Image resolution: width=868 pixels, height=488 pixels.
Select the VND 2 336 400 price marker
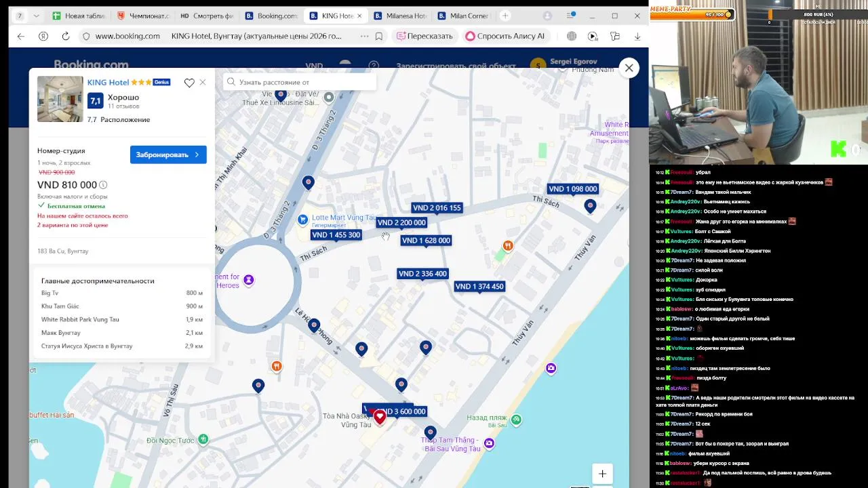[422, 274]
